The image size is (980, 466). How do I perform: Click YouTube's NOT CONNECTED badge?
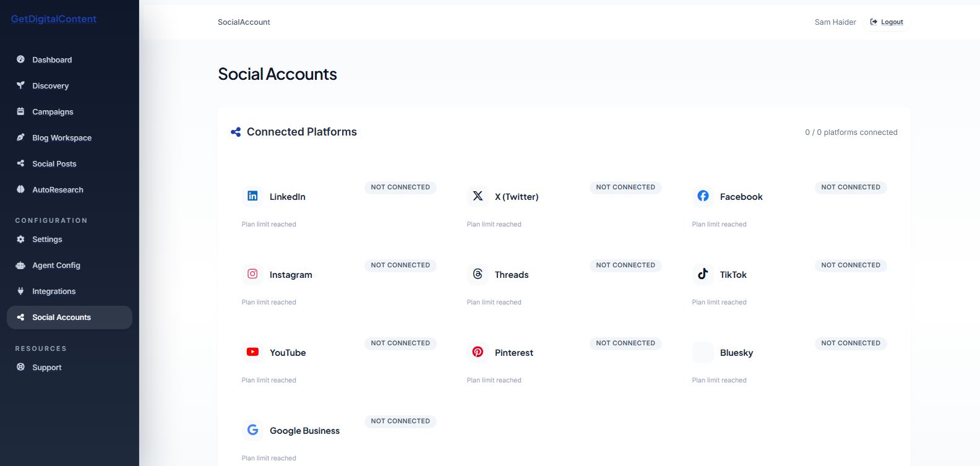(x=400, y=343)
